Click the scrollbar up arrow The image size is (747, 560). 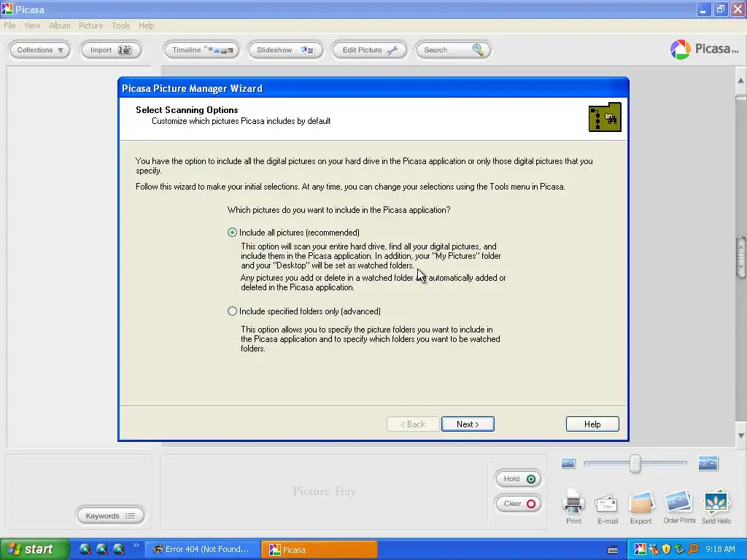click(740, 80)
